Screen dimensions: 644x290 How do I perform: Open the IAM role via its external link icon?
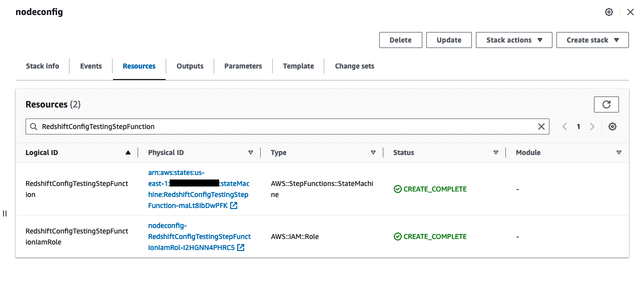(241, 247)
